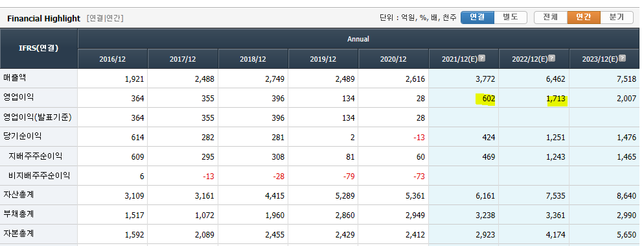The height and width of the screenshot is (246, 644).
Task: Click the red -79 value
Action: click(x=349, y=177)
